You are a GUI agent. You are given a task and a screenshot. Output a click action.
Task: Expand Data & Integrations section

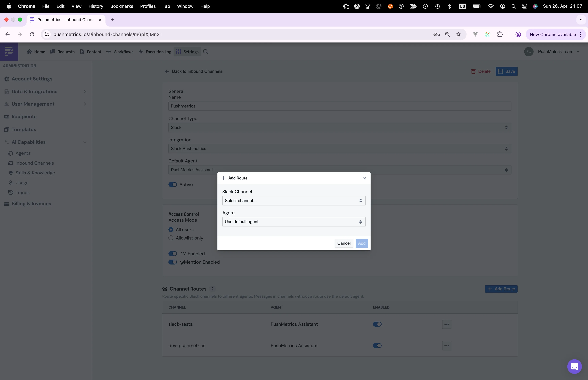(x=45, y=92)
